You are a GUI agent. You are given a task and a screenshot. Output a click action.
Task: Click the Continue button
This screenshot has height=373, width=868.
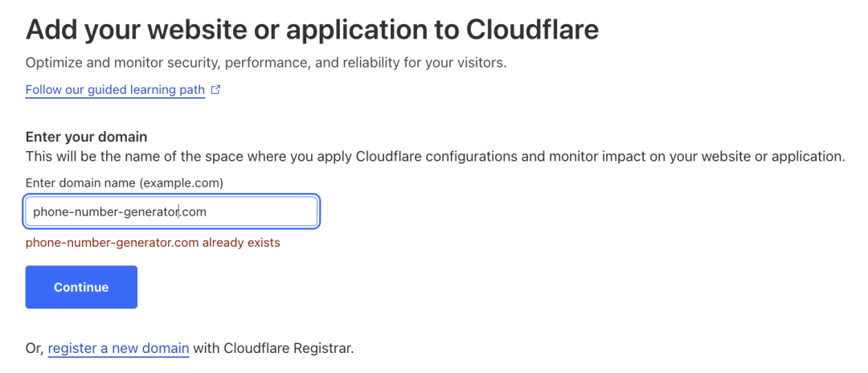point(81,287)
